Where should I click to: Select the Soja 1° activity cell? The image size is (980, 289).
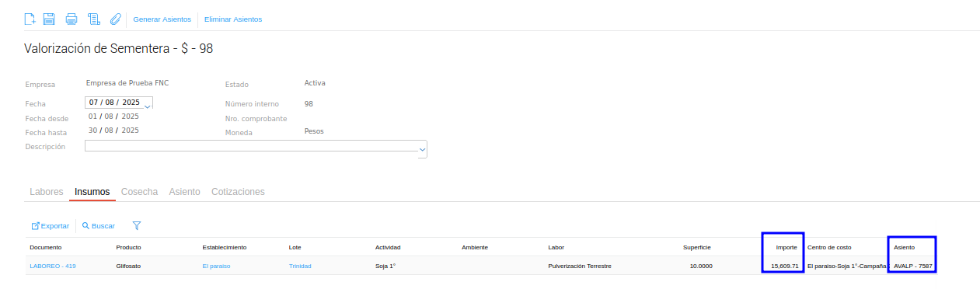385,266
